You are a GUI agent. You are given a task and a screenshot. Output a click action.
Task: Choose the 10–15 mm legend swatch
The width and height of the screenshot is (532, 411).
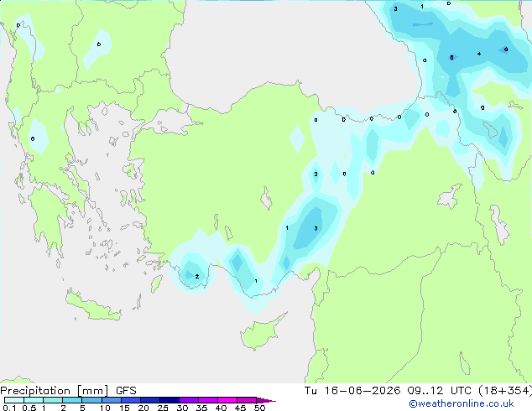112,400
